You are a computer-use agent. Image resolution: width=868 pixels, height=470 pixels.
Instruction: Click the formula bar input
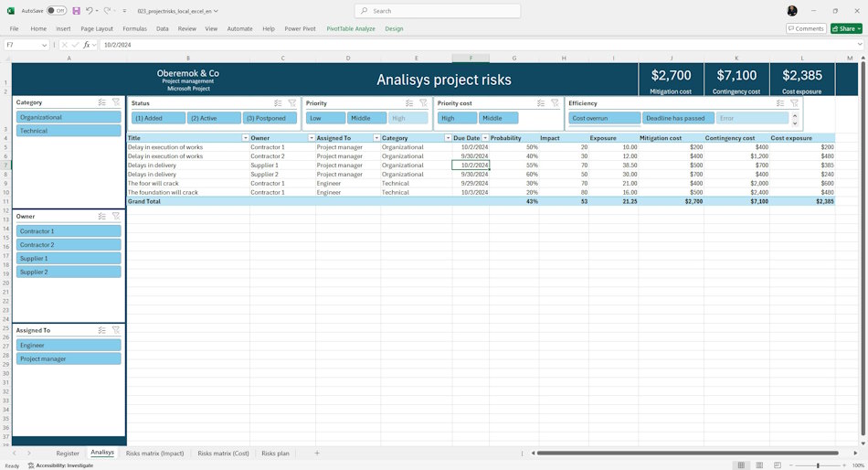476,45
